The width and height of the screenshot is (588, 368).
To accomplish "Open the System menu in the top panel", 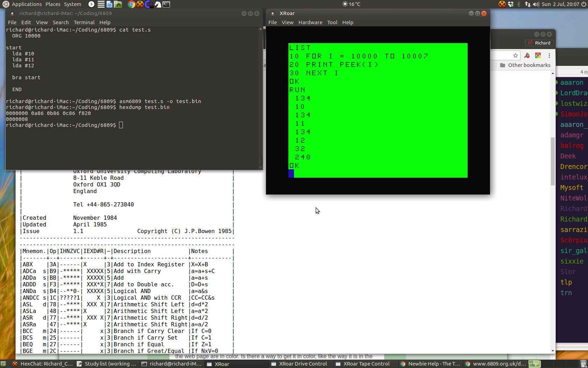I will click(72, 4).
